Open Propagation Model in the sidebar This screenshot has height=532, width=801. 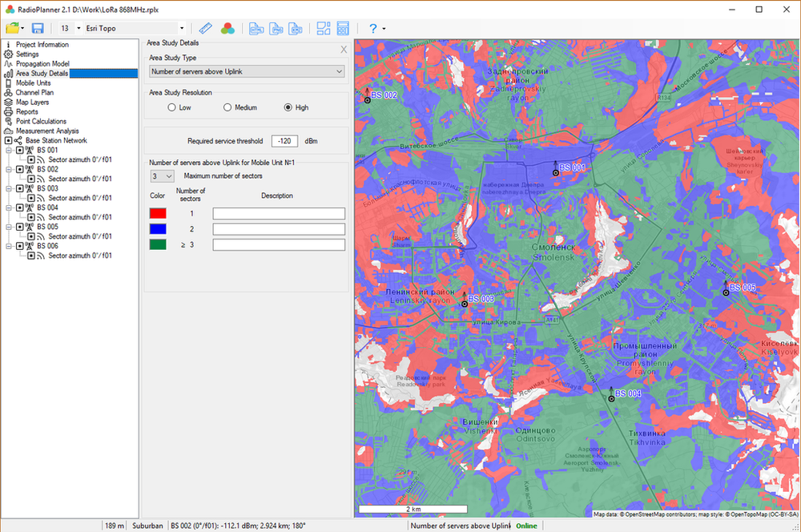[x=42, y=64]
